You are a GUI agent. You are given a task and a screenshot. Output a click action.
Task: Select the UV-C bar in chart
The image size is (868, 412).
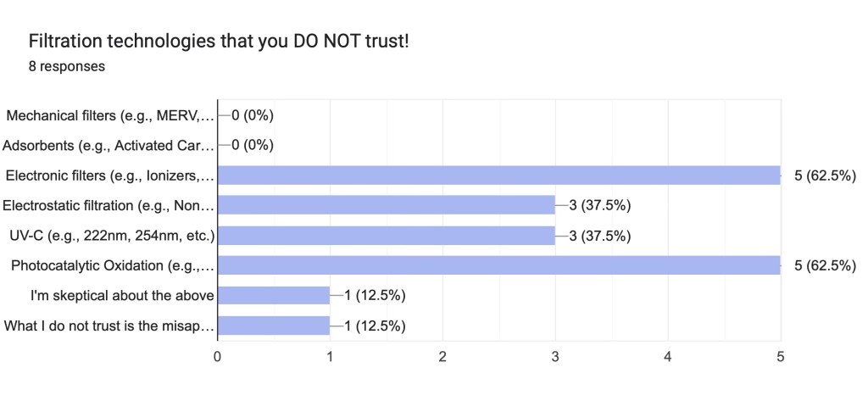click(387, 236)
